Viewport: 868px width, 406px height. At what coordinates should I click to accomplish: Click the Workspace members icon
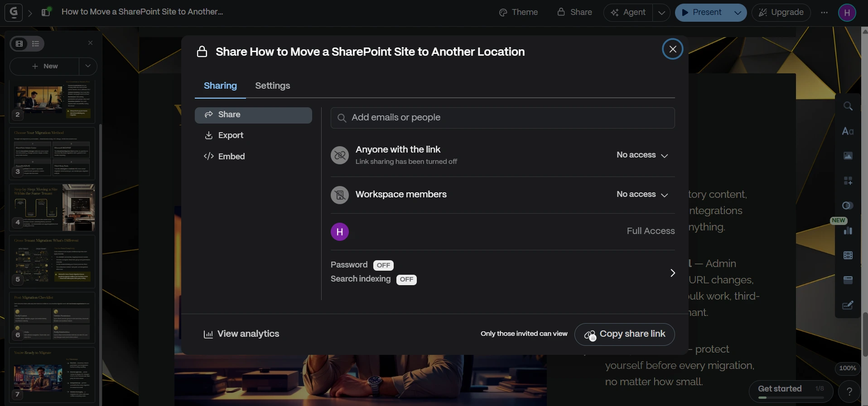coord(340,195)
